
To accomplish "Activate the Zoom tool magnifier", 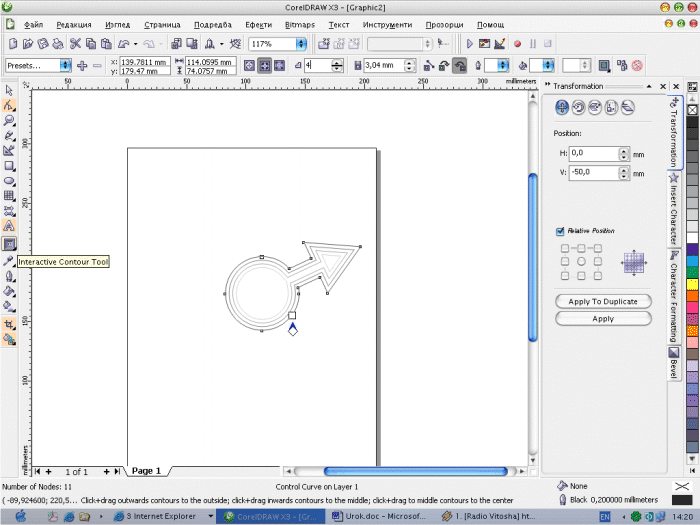I will point(9,121).
